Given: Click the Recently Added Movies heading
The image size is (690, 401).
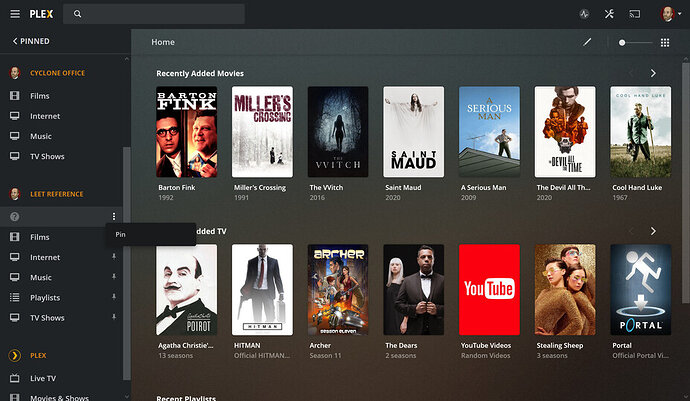Looking at the screenshot, I should 200,74.
